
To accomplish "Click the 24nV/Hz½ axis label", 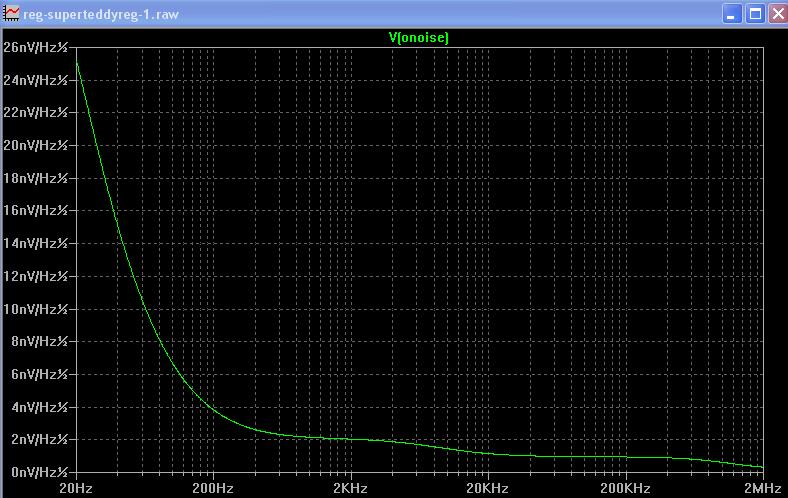I will tap(35, 80).
